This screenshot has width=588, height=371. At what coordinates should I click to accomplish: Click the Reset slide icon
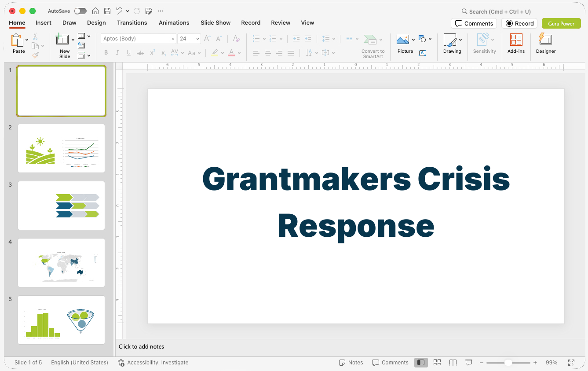81,45
